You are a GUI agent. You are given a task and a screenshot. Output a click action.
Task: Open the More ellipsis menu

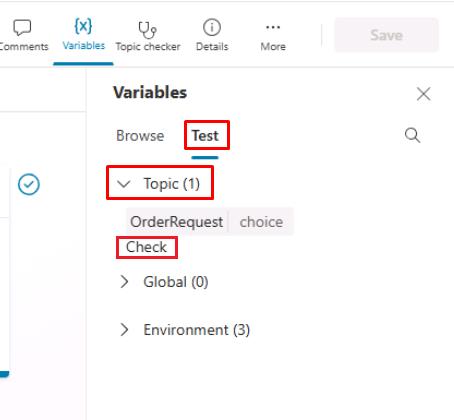pyautogui.click(x=273, y=27)
